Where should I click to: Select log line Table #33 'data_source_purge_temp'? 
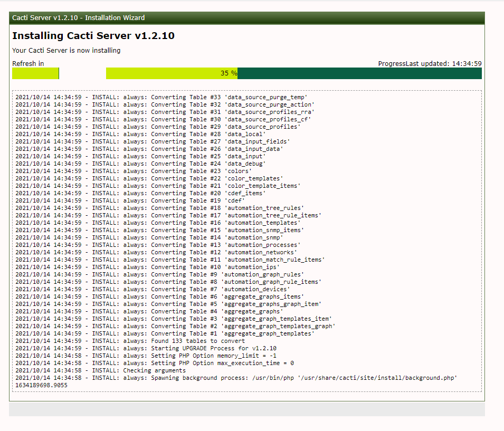coord(161,97)
